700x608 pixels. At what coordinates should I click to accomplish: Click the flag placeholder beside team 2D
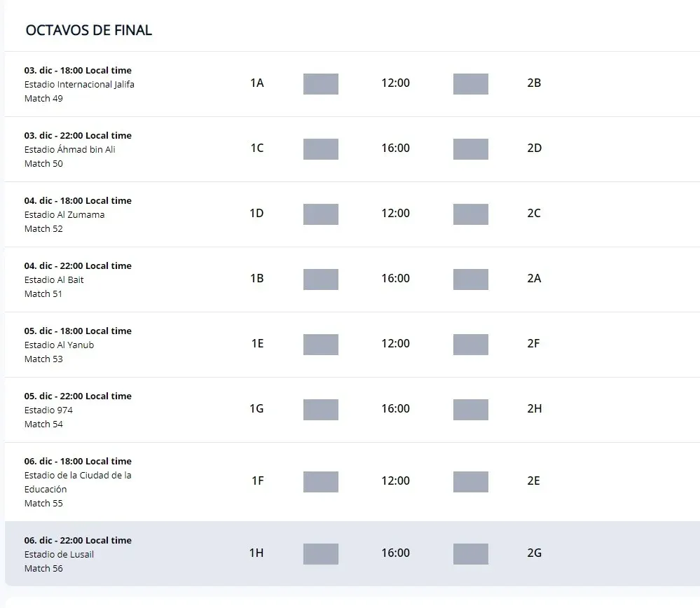click(x=471, y=149)
